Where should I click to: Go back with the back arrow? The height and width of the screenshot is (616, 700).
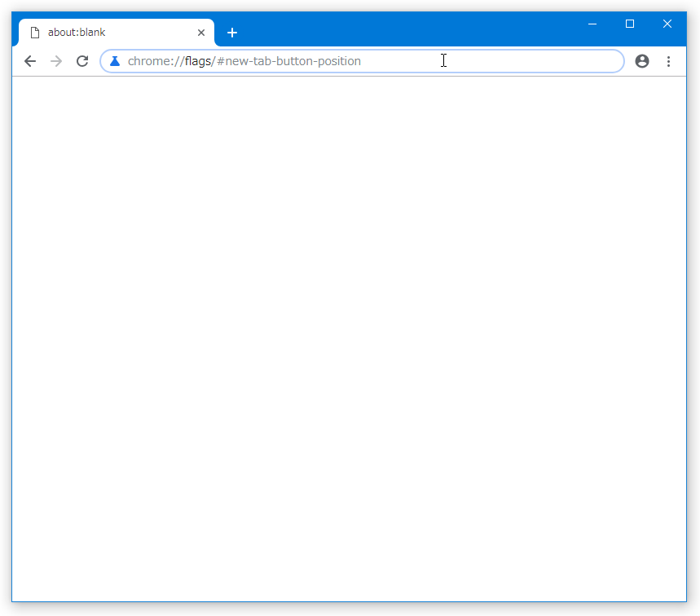pos(30,61)
